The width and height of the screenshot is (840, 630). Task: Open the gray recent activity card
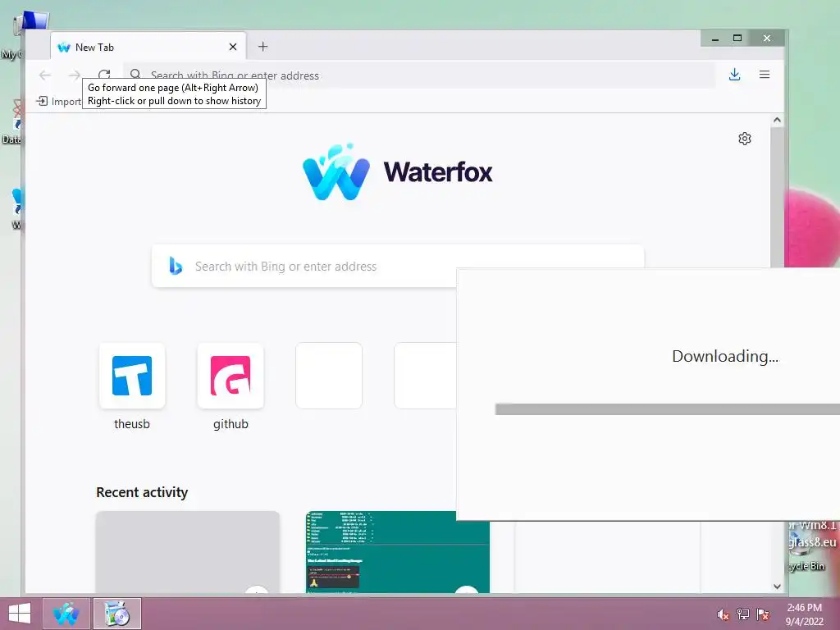[x=188, y=552]
